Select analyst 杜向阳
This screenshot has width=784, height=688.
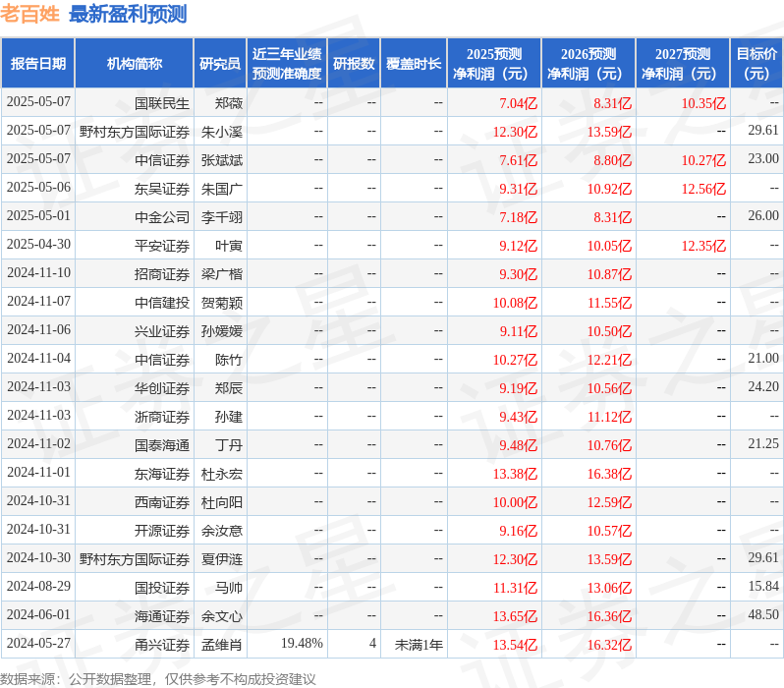[221, 503]
